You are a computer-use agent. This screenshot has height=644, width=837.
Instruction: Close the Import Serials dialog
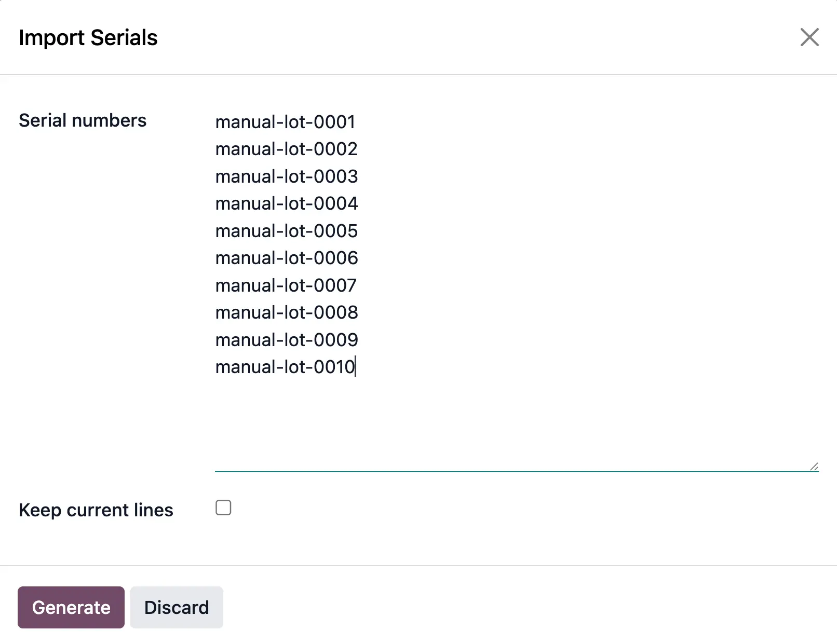pyautogui.click(x=809, y=37)
